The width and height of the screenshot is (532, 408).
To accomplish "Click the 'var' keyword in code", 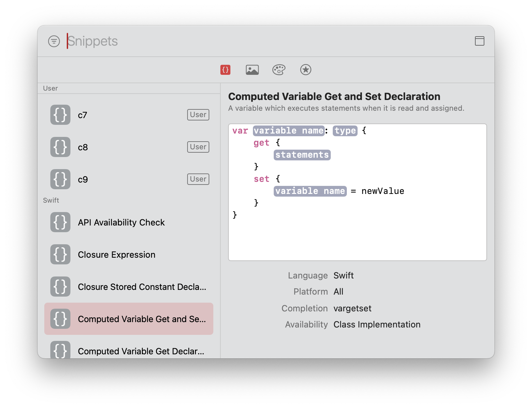I will click(240, 131).
